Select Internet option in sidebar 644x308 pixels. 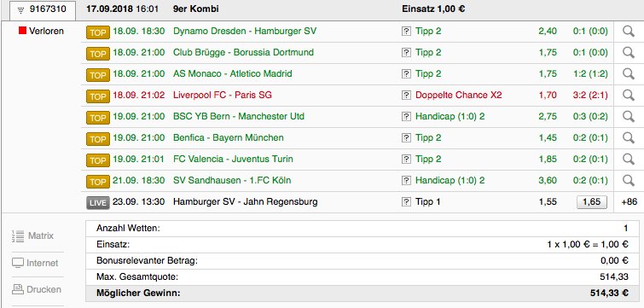pyautogui.click(x=35, y=263)
